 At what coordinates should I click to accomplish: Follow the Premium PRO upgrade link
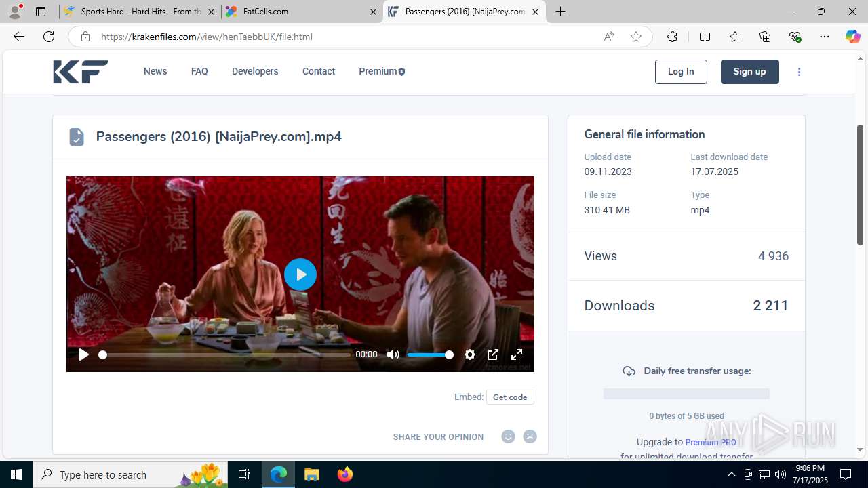[710, 442]
